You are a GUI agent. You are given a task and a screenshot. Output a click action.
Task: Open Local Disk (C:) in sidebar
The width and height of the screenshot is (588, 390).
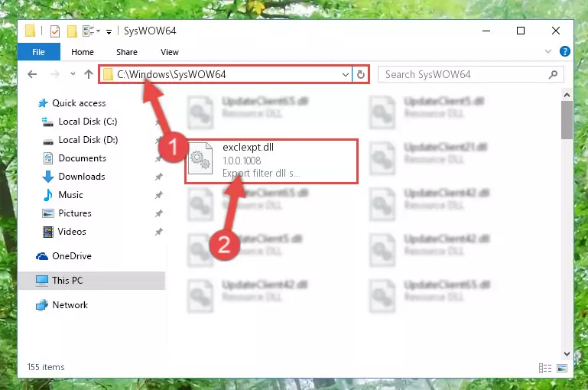pyautogui.click(x=88, y=122)
